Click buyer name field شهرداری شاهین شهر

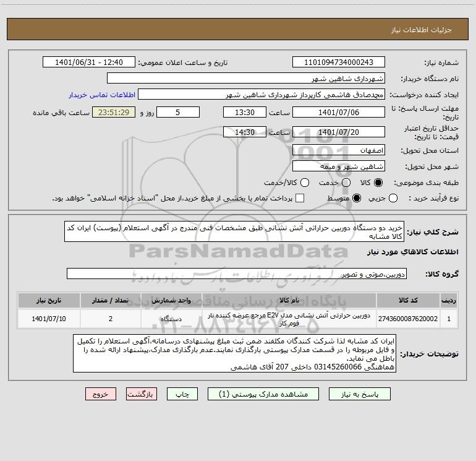(x=246, y=79)
